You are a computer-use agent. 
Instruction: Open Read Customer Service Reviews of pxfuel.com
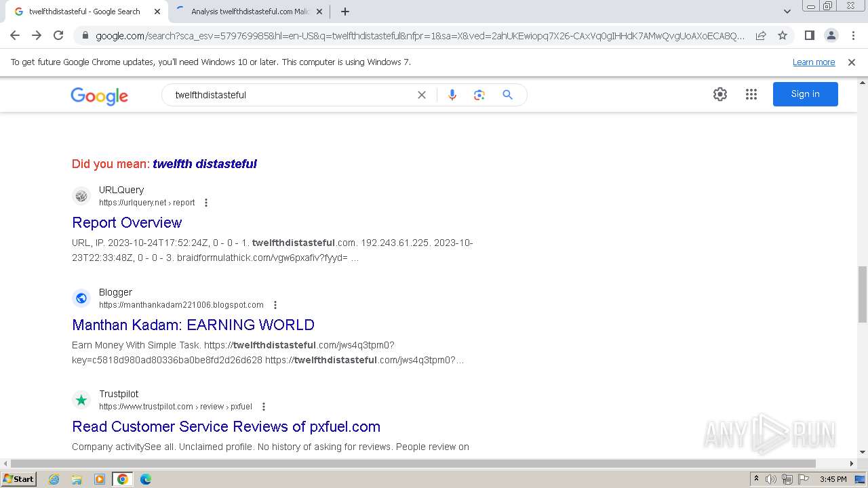coord(226,426)
